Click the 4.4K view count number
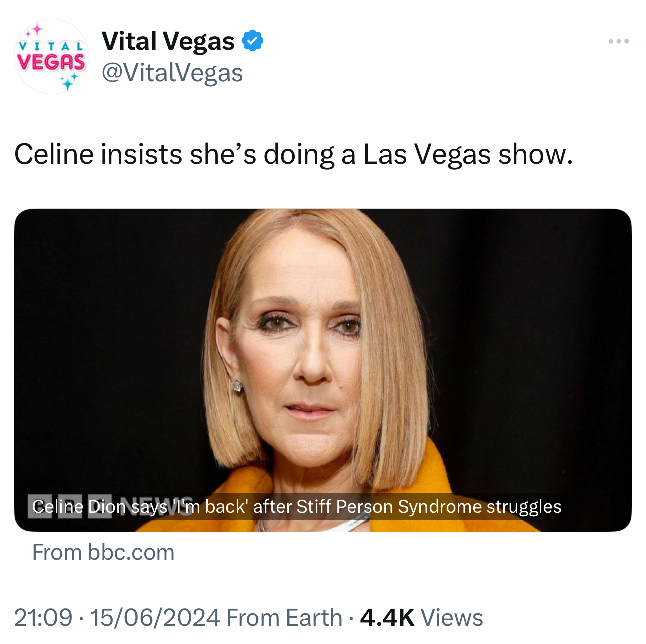Viewport: 646px width, 644px height. pos(387,617)
